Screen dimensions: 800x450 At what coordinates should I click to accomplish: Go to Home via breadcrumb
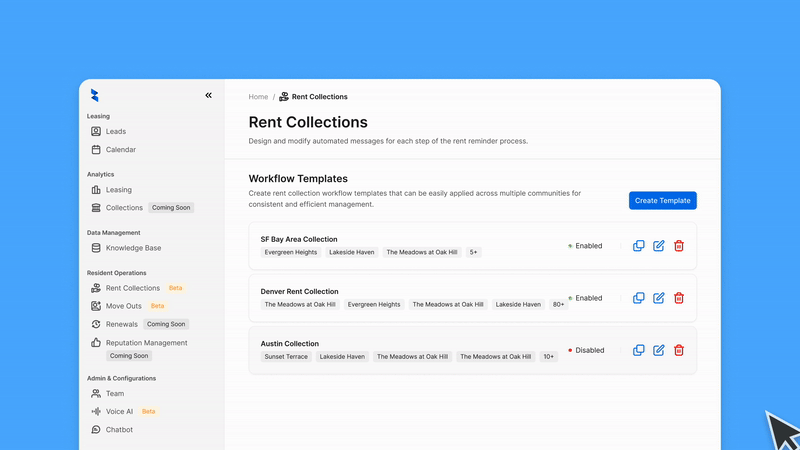click(258, 96)
